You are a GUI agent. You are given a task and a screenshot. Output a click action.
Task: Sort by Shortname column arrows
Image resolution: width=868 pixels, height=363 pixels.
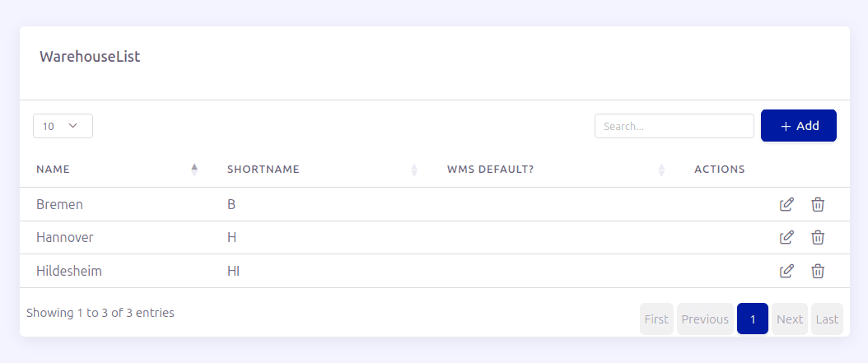(414, 170)
